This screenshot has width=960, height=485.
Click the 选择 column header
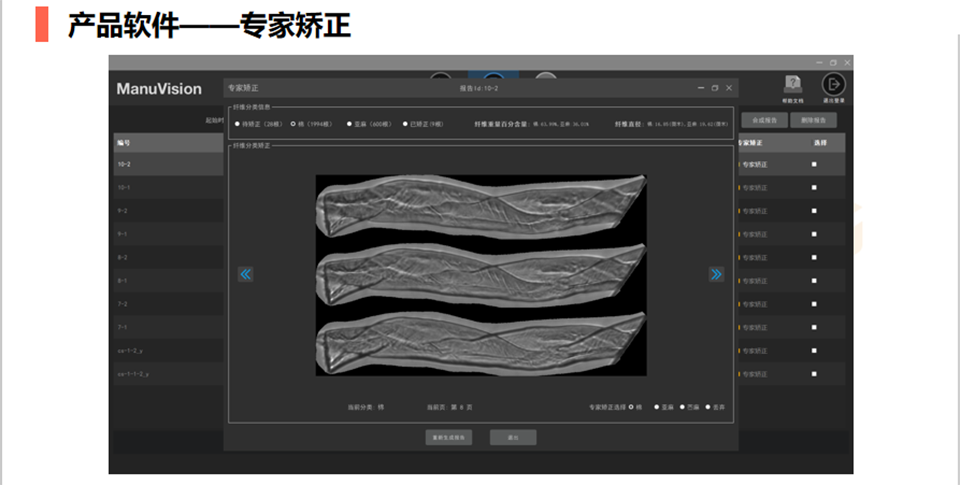(x=820, y=143)
